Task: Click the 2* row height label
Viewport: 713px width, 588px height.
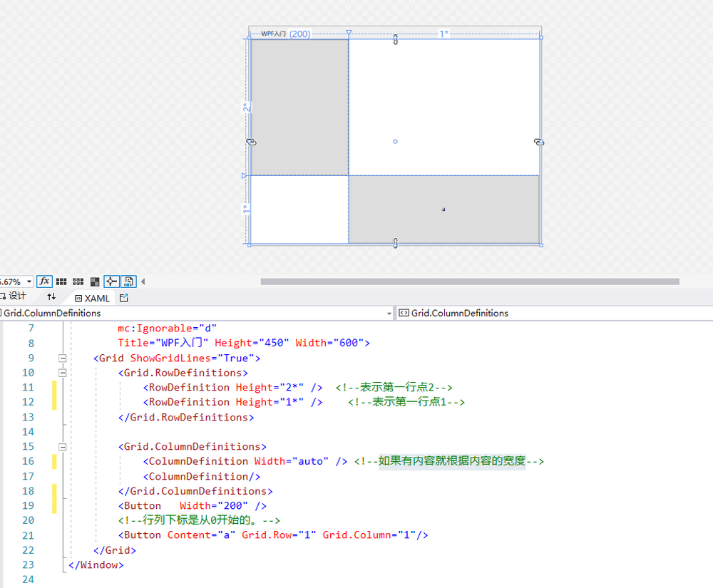Action: click(x=246, y=107)
